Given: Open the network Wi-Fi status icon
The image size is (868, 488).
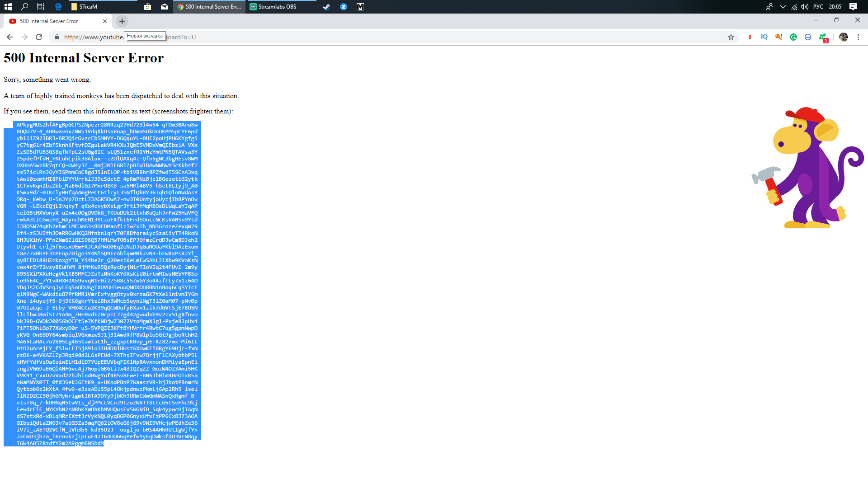Looking at the screenshot, I should click(794, 7).
